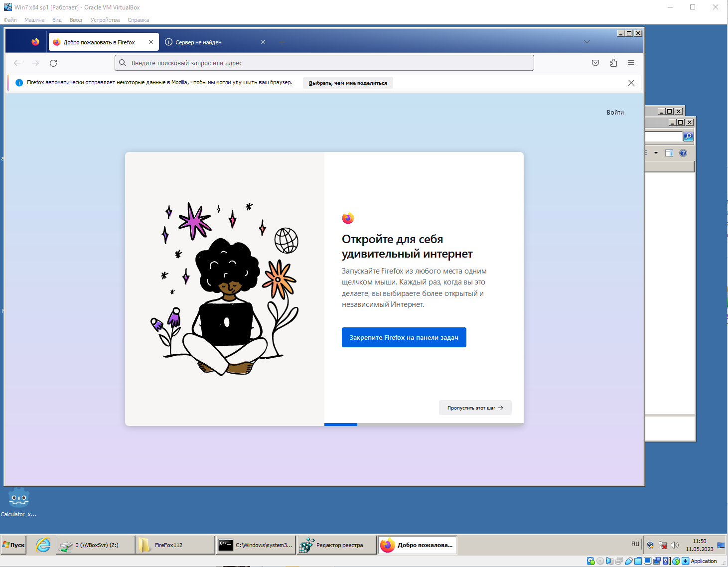Click the 'Войти' sign-in link
Viewport: 728px width, 567px height.
click(615, 113)
